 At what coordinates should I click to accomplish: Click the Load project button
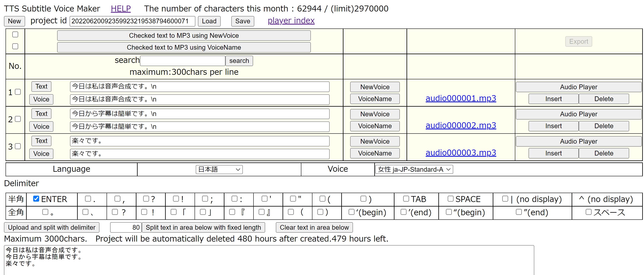tap(209, 21)
